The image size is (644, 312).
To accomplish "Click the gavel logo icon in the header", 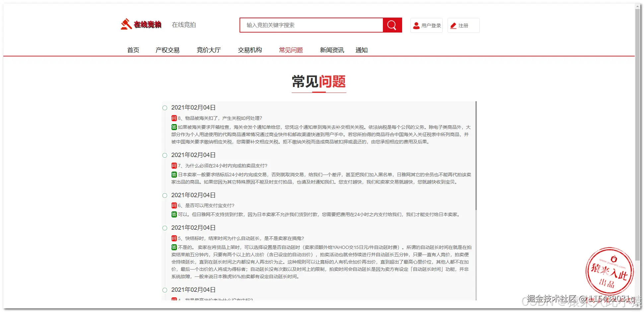I will [x=126, y=24].
